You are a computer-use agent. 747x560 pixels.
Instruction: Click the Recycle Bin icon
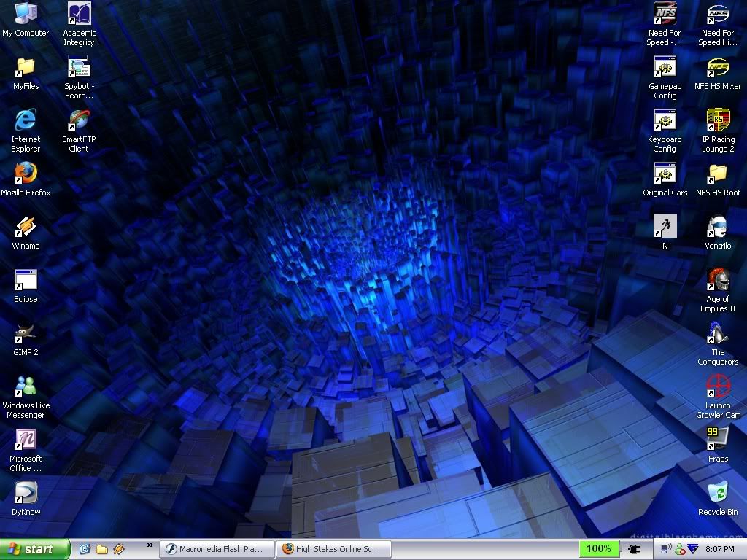[x=718, y=499]
